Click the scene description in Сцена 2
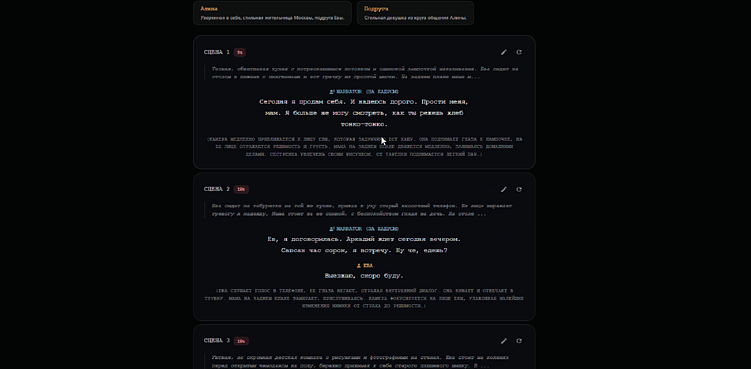The width and height of the screenshot is (751, 369). [x=362, y=210]
